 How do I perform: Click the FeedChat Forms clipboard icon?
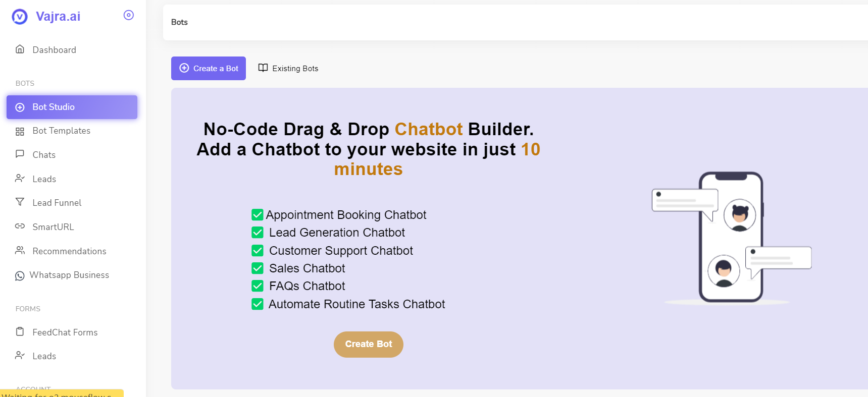click(20, 332)
